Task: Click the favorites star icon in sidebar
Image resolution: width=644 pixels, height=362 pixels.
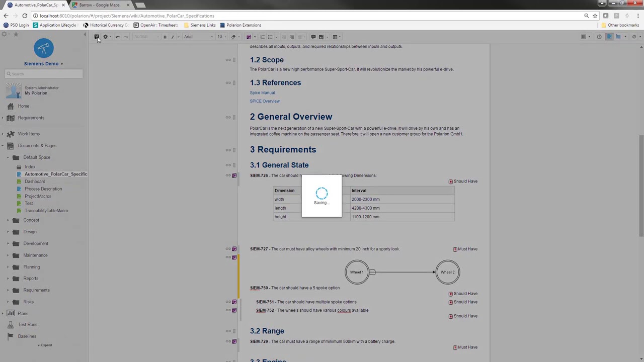Action: (16, 34)
